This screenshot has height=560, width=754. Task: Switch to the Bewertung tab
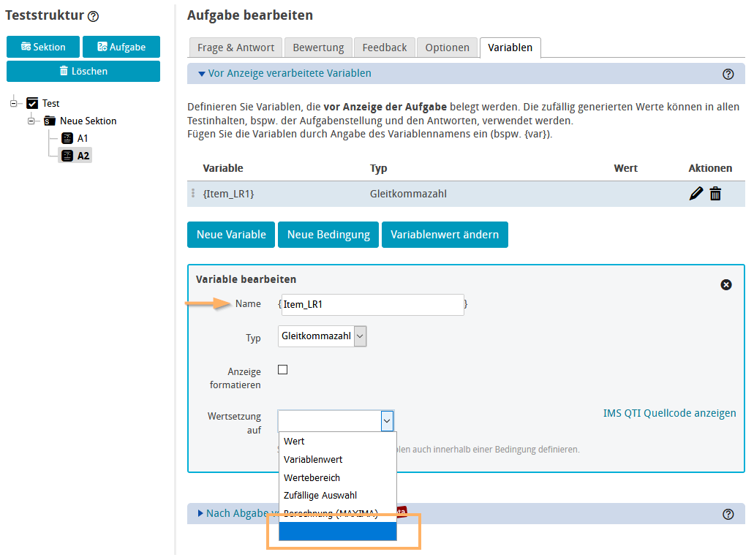tap(318, 47)
